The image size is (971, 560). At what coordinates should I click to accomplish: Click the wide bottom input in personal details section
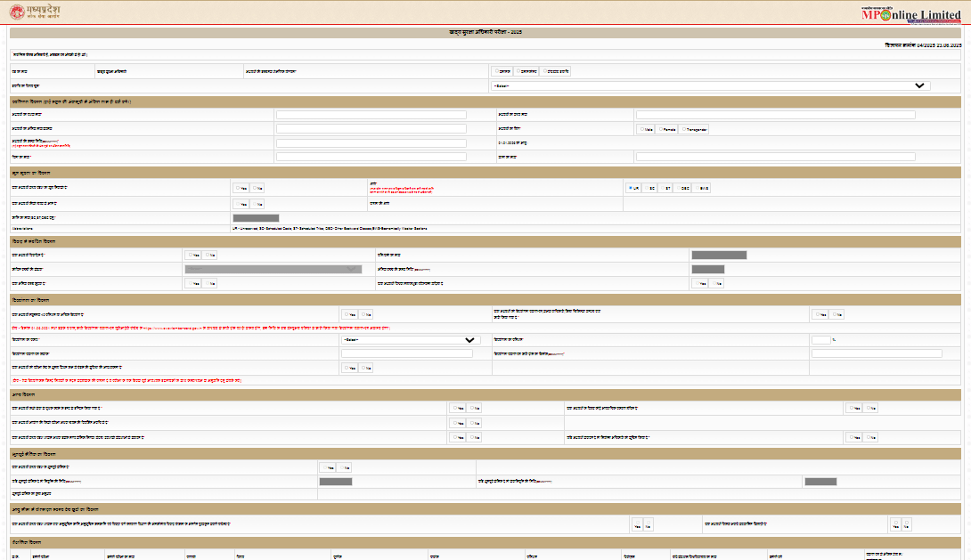click(x=775, y=157)
